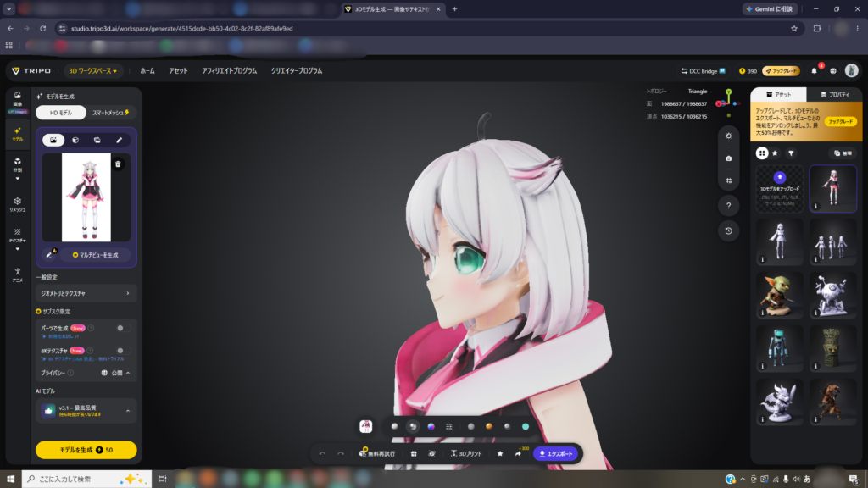Open アフィリエイトプログラム menu
Screen dimensions: 868x488
(229, 71)
